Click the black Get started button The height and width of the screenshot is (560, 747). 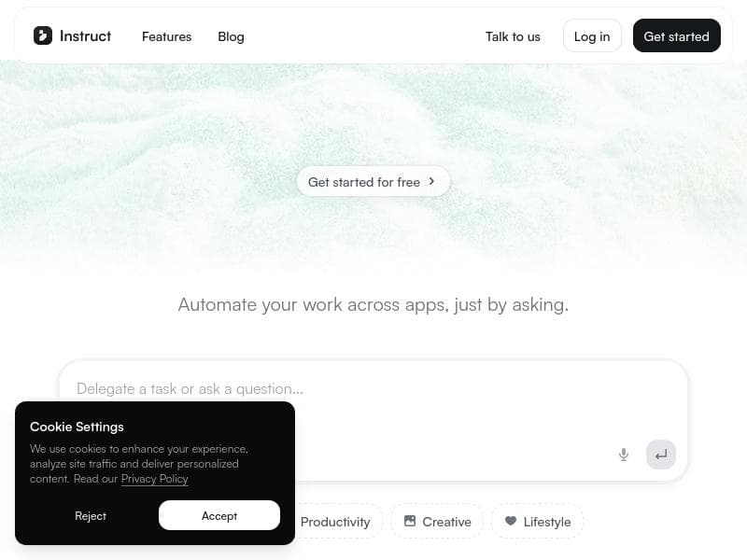click(676, 35)
